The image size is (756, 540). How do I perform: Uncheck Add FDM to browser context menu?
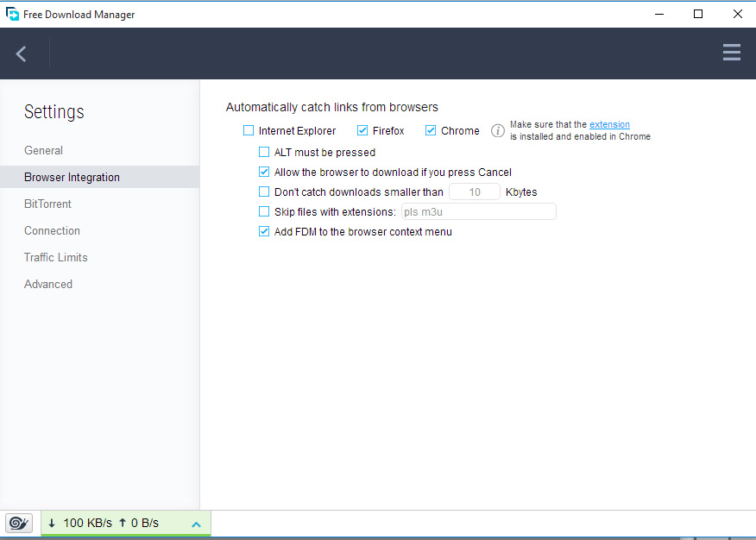pyautogui.click(x=264, y=231)
